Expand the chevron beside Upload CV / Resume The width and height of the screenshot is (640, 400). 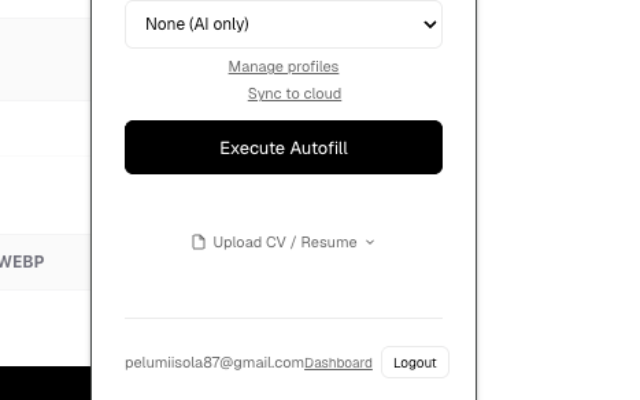pyautogui.click(x=370, y=242)
